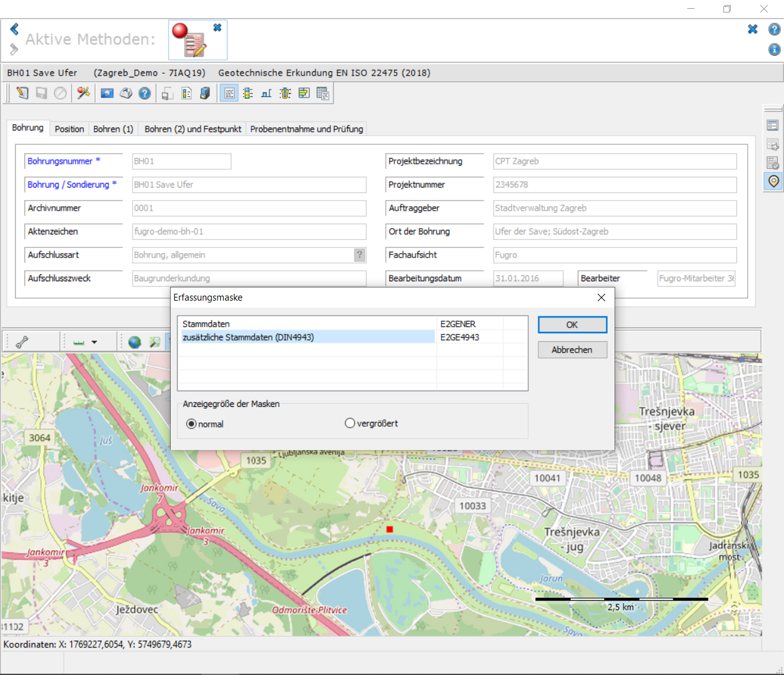Click the copy documents icon in the toolbar
784x675 pixels.
tap(168, 93)
